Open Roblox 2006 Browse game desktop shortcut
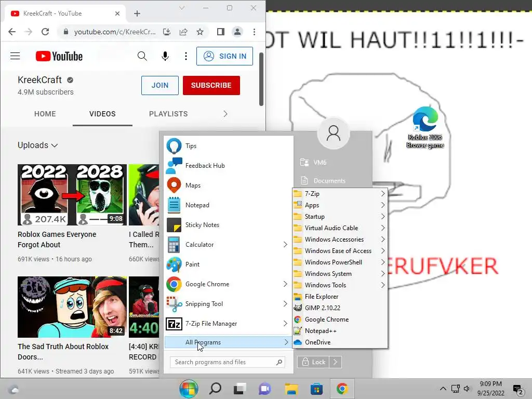The height and width of the screenshot is (399, 532). (425, 127)
